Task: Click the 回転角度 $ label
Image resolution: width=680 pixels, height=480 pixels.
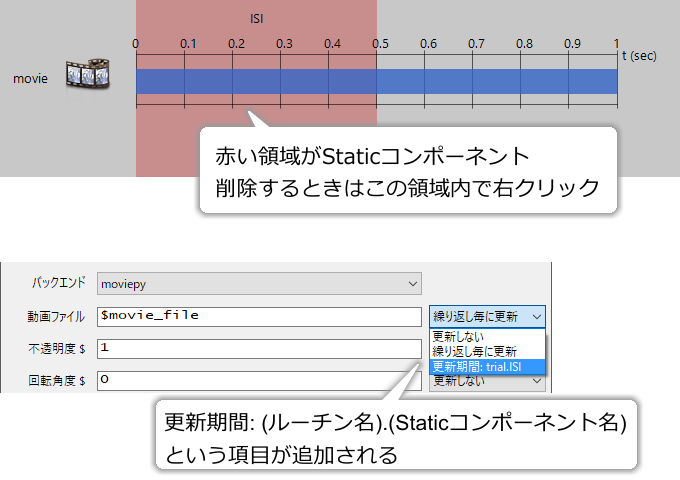Action: click(x=57, y=381)
